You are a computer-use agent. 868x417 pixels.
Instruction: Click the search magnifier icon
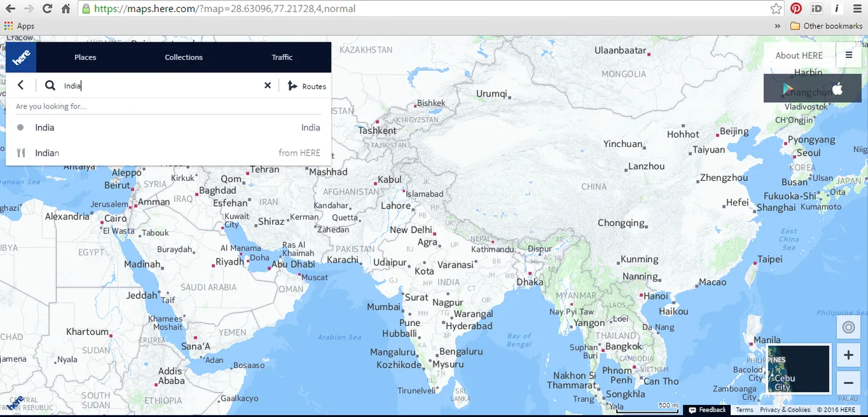click(51, 86)
